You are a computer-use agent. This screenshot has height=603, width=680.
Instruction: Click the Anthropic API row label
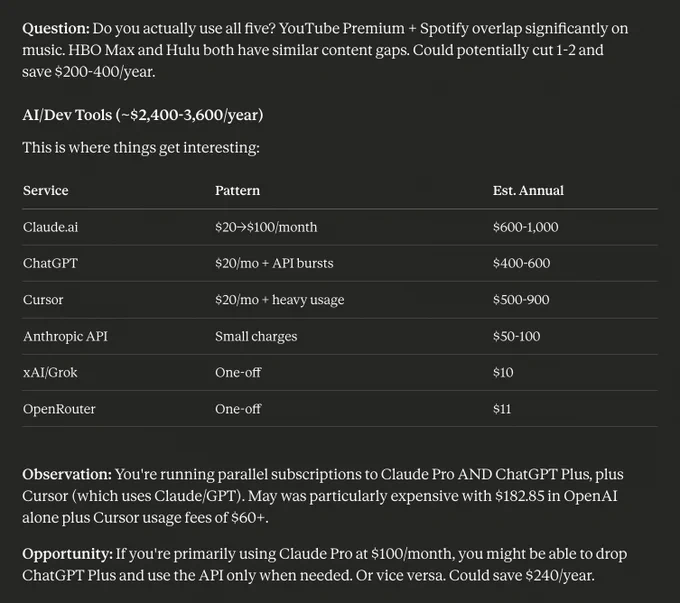[65, 336]
